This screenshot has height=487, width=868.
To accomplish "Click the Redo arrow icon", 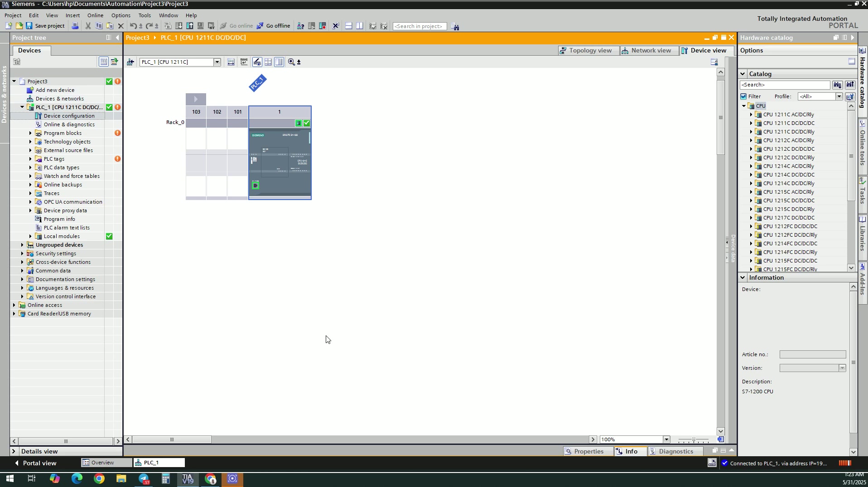I will [x=149, y=26].
